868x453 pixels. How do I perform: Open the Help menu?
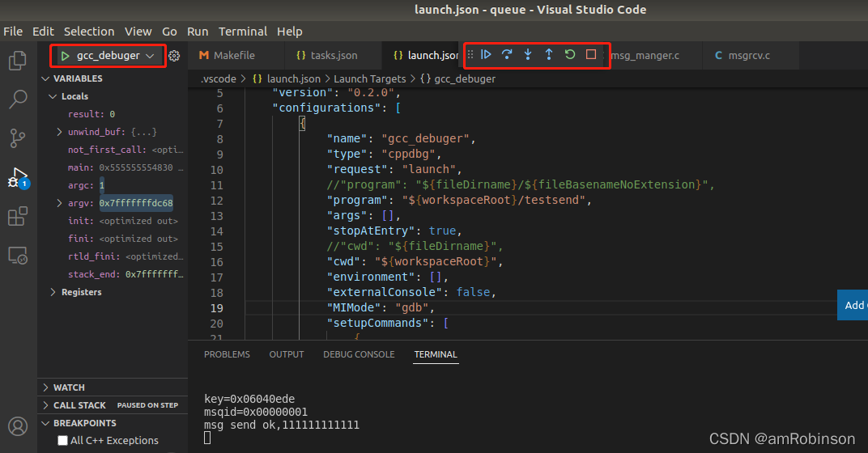pyautogui.click(x=290, y=32)
